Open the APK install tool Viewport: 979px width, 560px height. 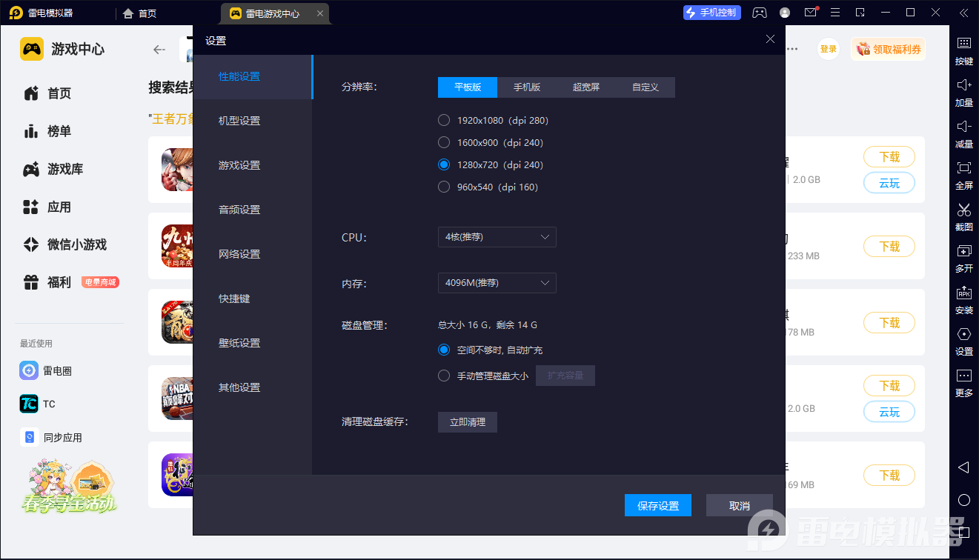[x=963, y=293]
